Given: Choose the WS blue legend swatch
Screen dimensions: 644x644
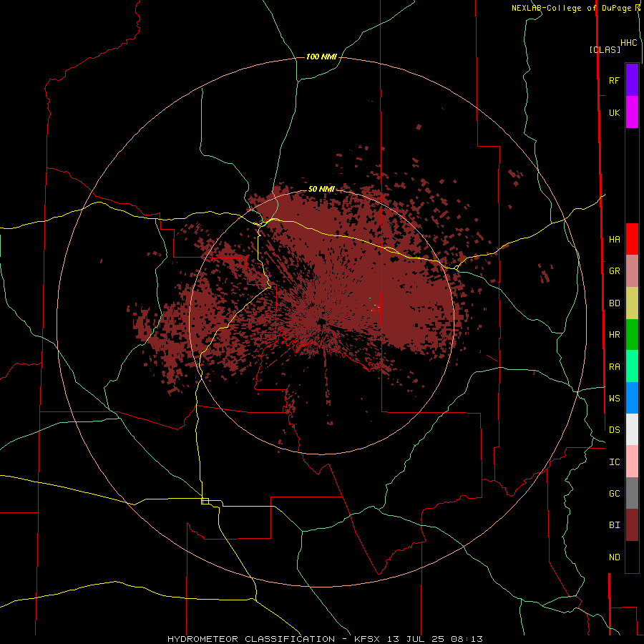Looking at the screenshot, I should click(x=632, y=398).
